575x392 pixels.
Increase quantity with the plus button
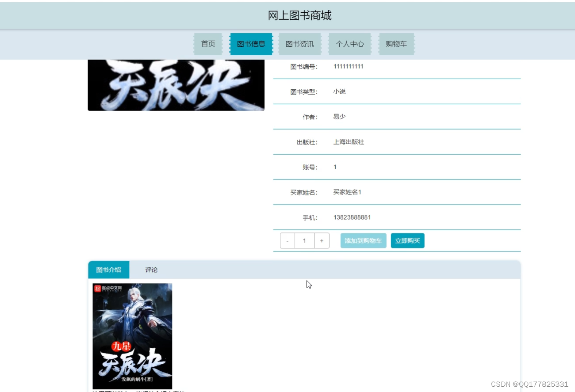pos(322,241)
